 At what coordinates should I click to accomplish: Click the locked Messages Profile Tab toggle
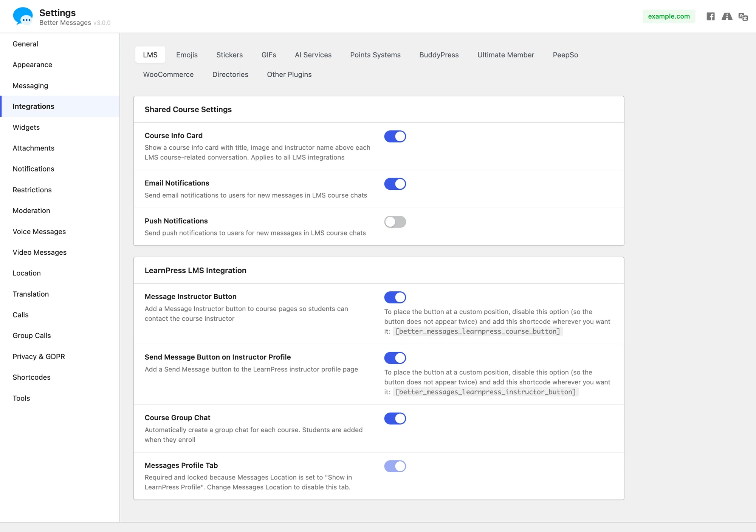[395, 466]
